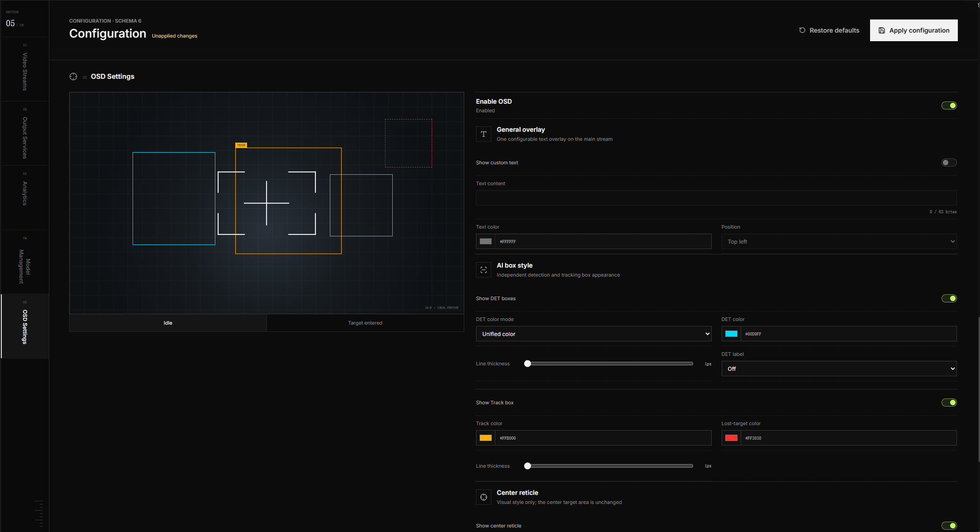The image size is (980, 532).
Task: Click the General overlay heading
Action: click(521, 129)
